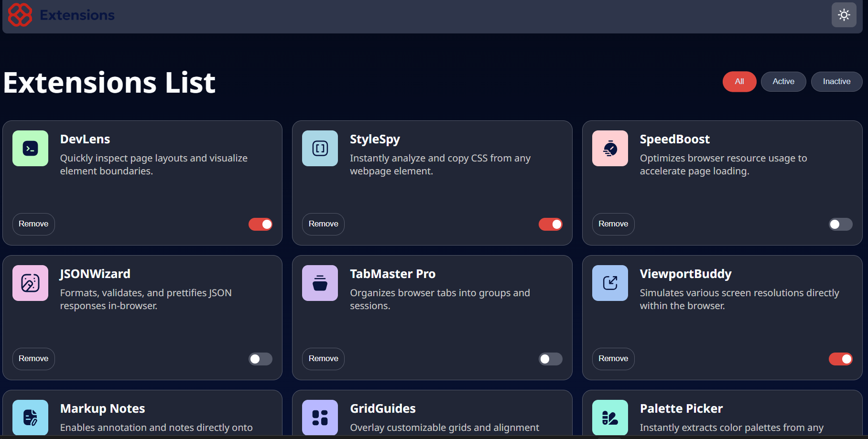Remove the TabMaster Pro extension

tap(323, 359)
